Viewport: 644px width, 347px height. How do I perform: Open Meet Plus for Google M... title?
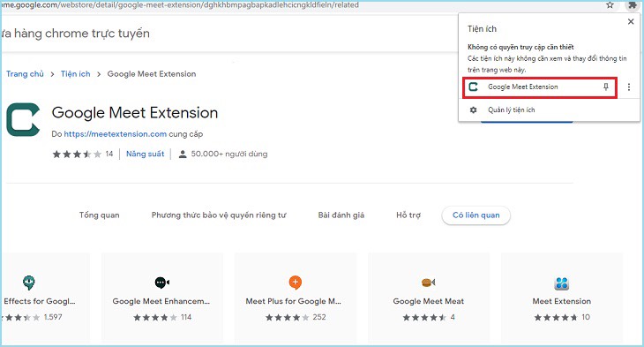pos(293,301)
